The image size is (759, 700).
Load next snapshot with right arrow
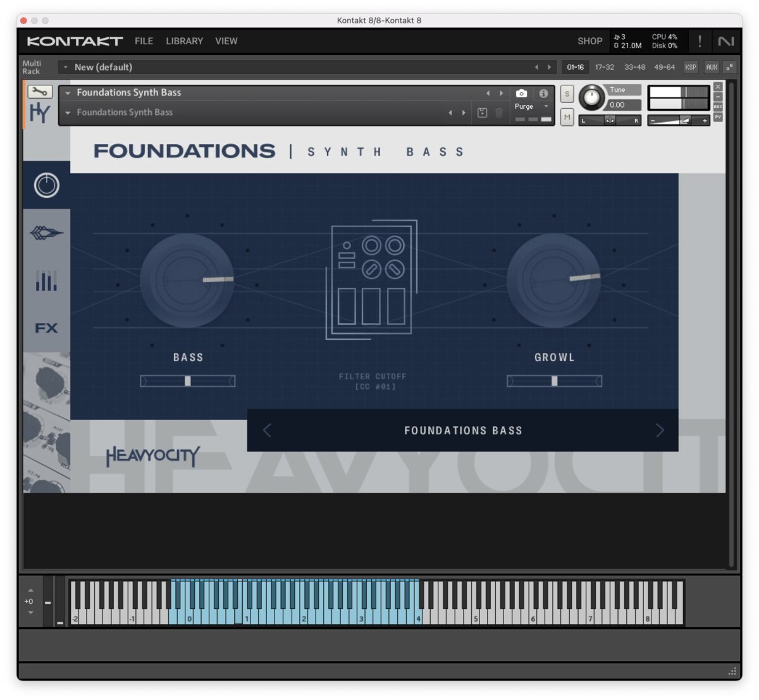(x=464, y=113)
